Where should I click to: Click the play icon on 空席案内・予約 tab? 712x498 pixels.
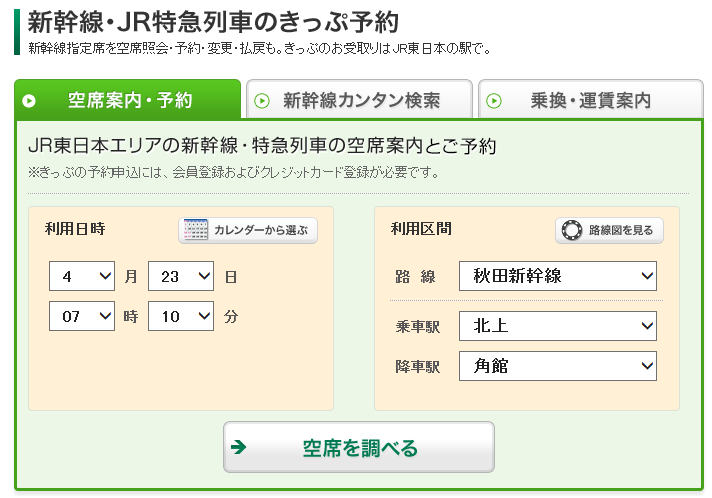point(29,101)
